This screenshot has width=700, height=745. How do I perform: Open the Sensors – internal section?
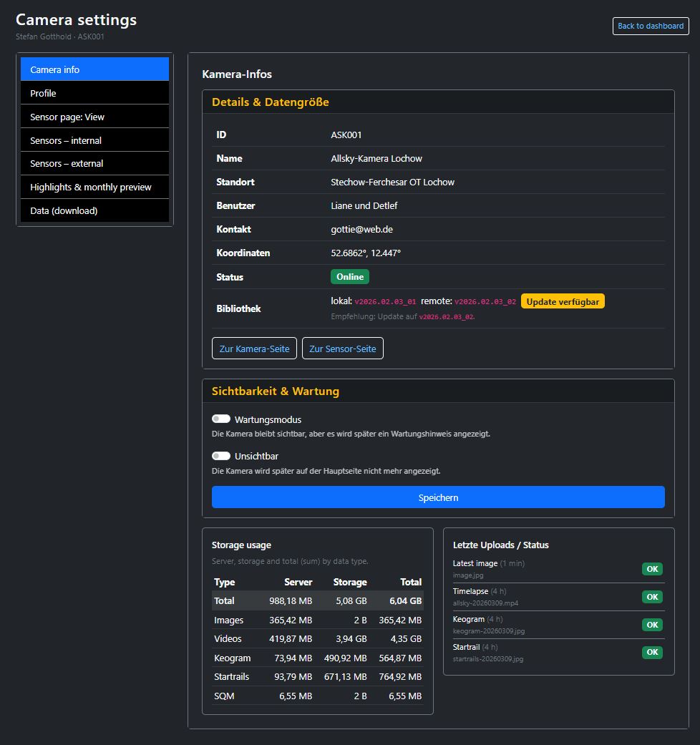94,140
